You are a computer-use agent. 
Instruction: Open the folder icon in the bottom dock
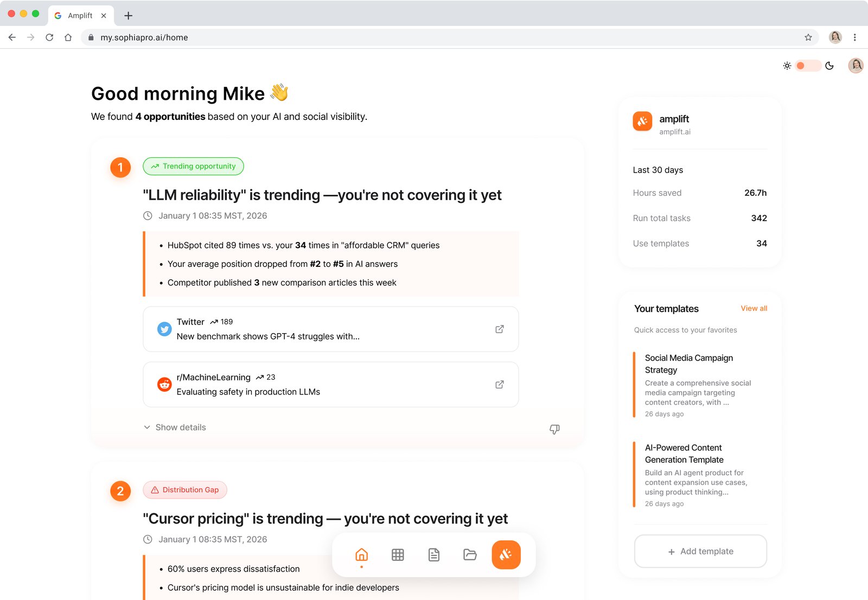tap(470, 554)
